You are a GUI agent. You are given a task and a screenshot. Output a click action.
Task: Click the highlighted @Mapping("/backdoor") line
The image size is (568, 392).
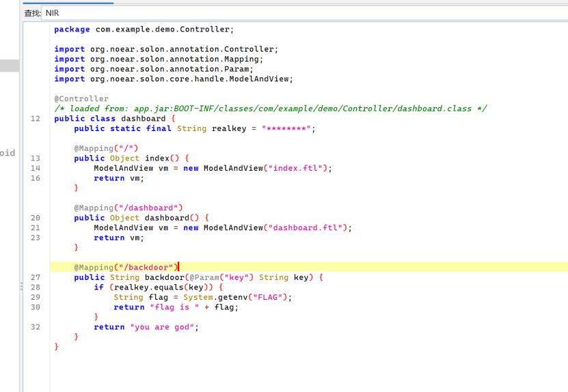(309, 267)
